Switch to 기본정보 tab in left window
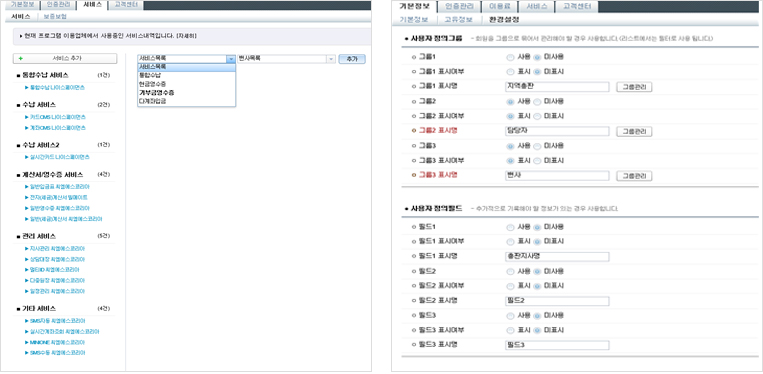Screen dimensions: 763x374 (x=21, y=4)
